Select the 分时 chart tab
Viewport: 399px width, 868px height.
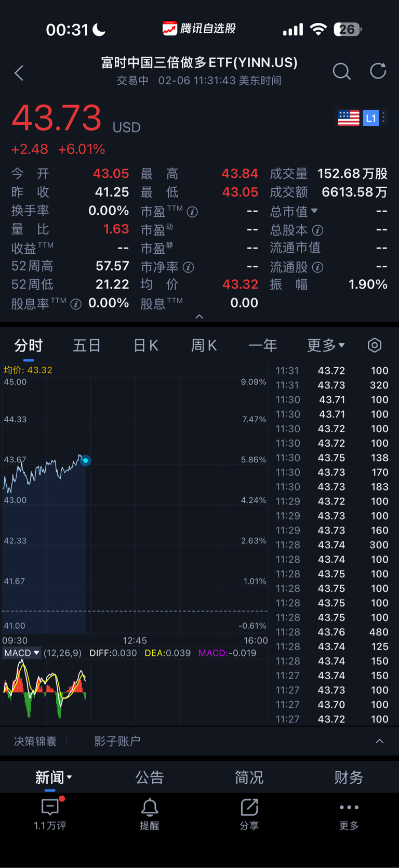click(29, 345)
